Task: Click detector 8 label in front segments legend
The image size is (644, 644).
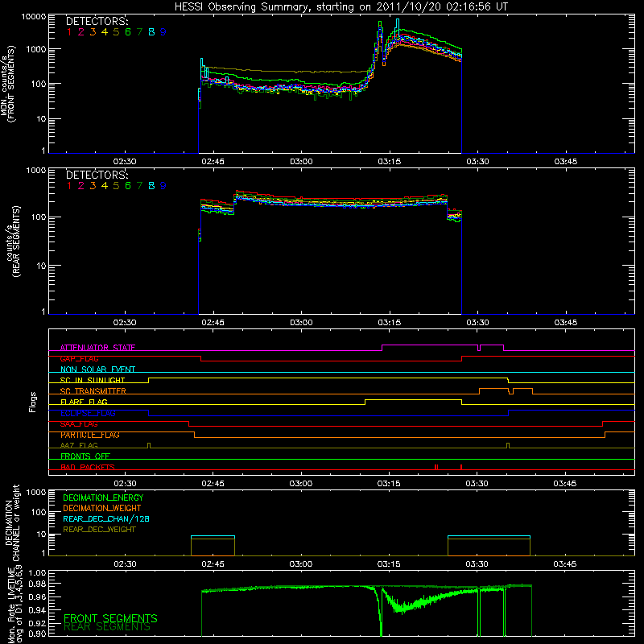Action: click(151, 32)
